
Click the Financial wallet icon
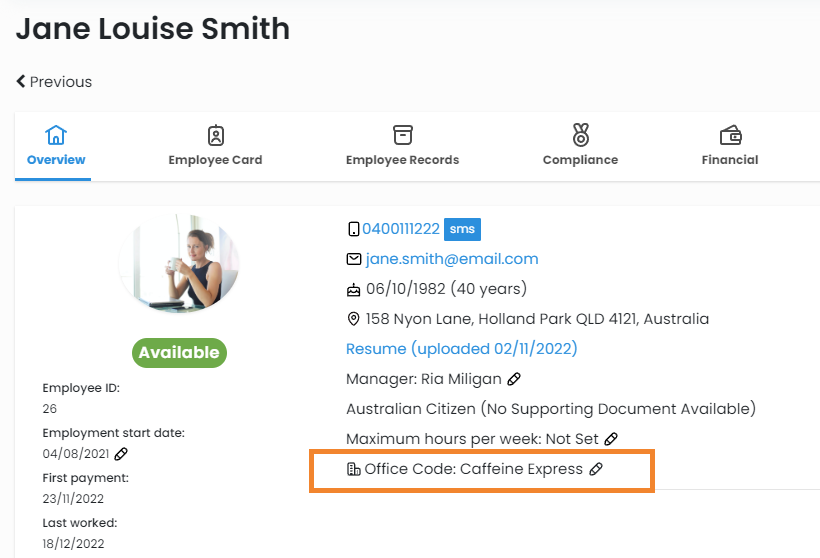tap(730, 135)
